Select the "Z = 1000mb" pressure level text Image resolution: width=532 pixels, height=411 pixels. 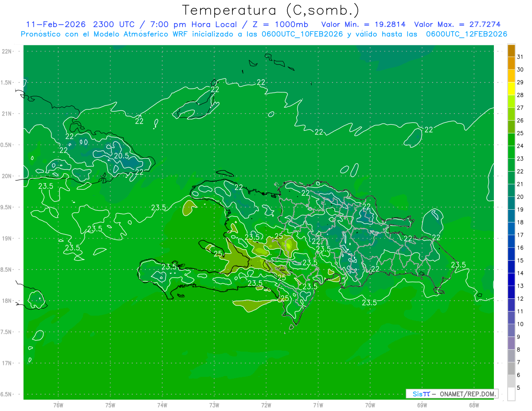pyautogui.click(x=281, y=24)
